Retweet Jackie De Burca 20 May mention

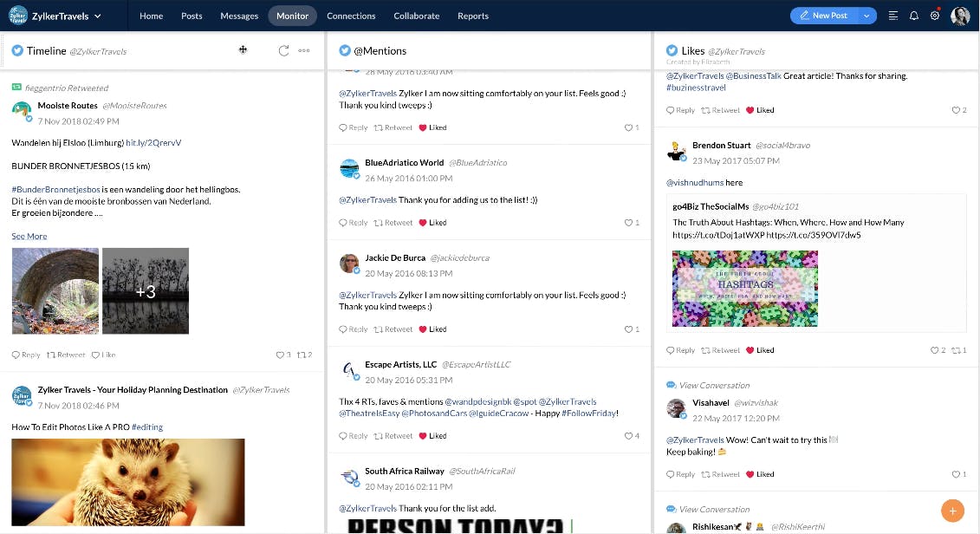click(x=393, y=329)
